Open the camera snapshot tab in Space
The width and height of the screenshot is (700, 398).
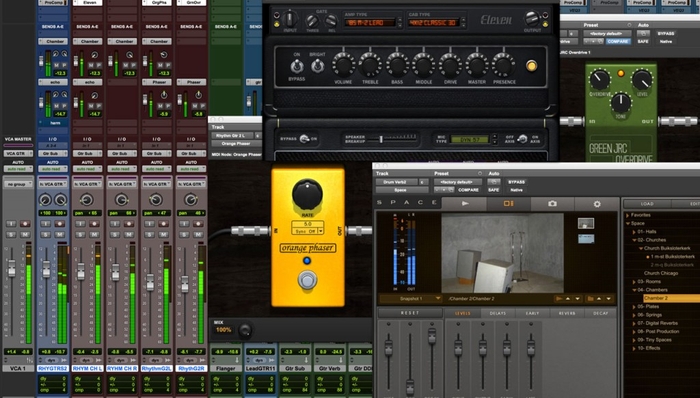coord(553,203)
